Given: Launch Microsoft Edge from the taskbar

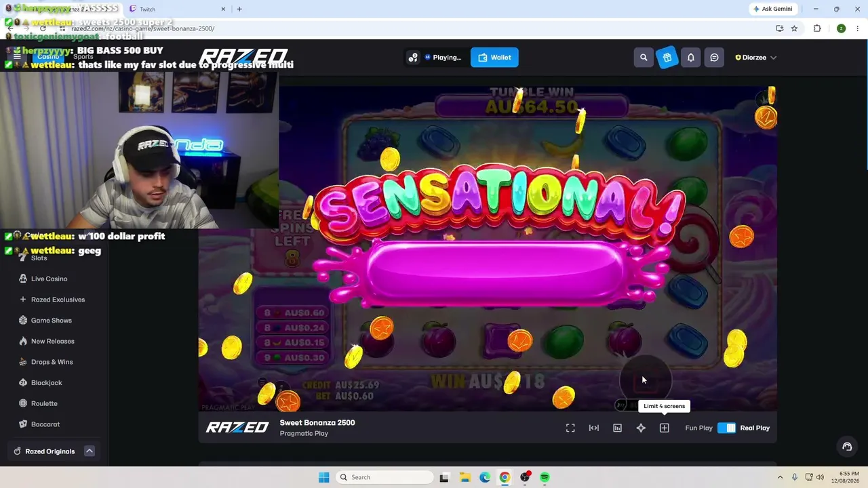Looking at the screenshot, I should (485, 477).
